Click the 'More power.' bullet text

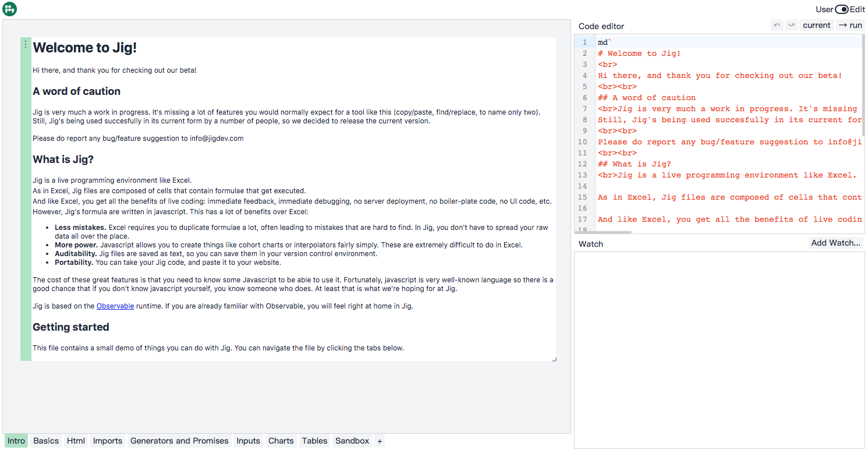click(x=76, y=245)
